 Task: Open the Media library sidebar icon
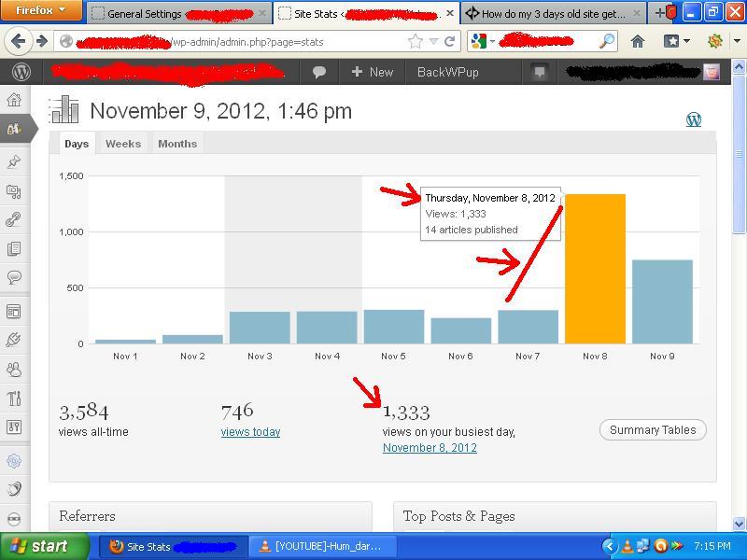(x=14, y=191)
